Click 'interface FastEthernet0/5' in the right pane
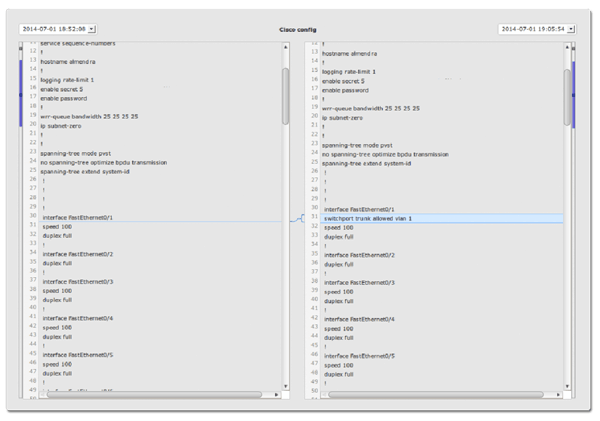The width and height of the screenshot is (600, 421). coord(359,356)
